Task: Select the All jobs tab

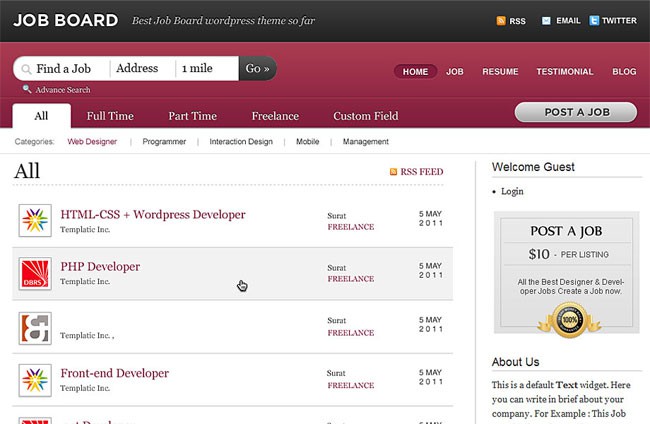Action: click(41, 116)
